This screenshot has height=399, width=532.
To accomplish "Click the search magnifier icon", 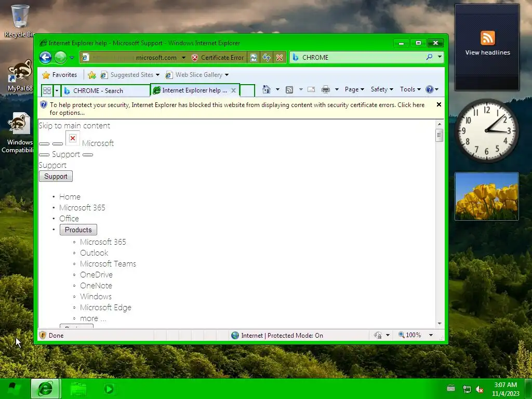I will pos(429,57).
